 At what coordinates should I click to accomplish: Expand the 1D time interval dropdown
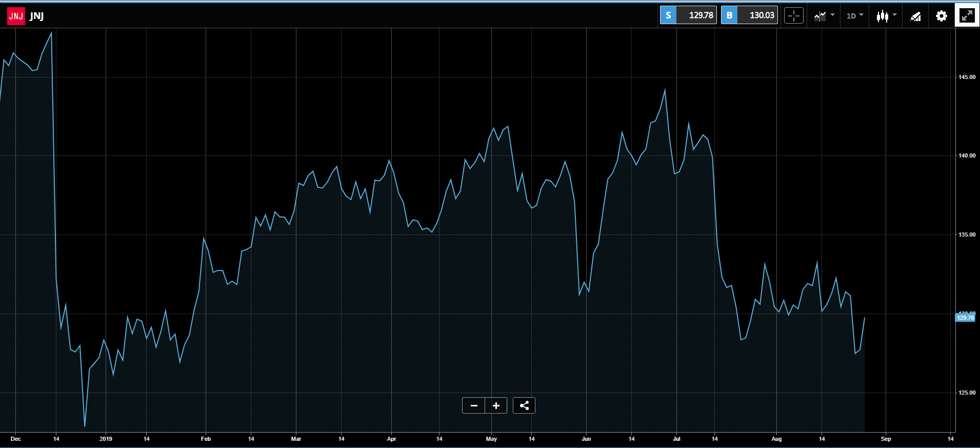point(855,15)
